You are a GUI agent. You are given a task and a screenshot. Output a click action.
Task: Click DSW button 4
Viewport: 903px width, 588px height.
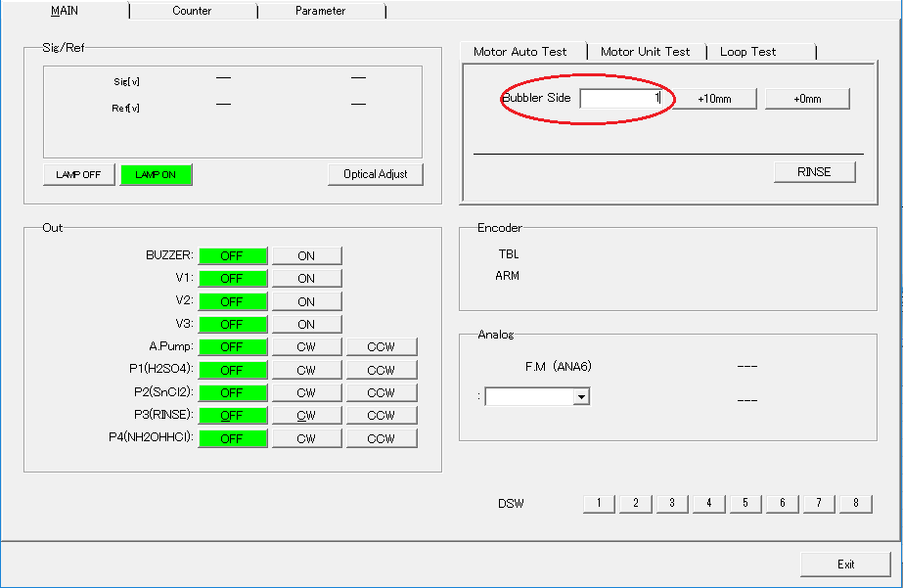pos(709,503)
